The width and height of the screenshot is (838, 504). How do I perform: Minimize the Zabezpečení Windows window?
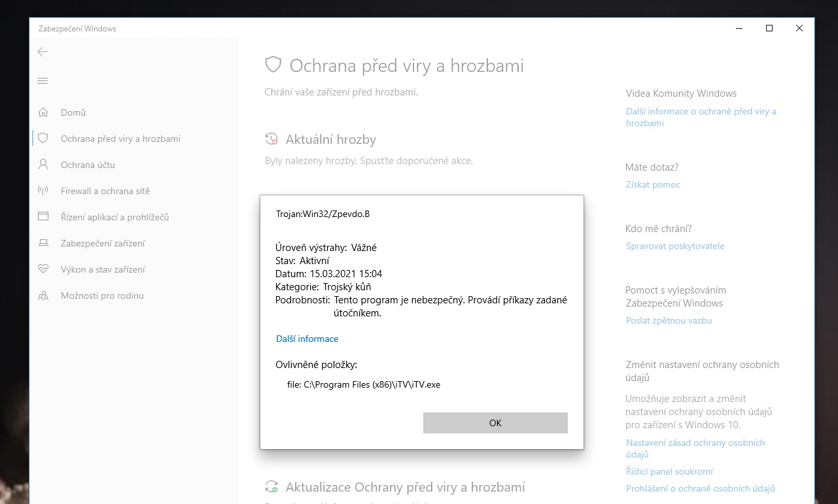(x=739, y=28)
